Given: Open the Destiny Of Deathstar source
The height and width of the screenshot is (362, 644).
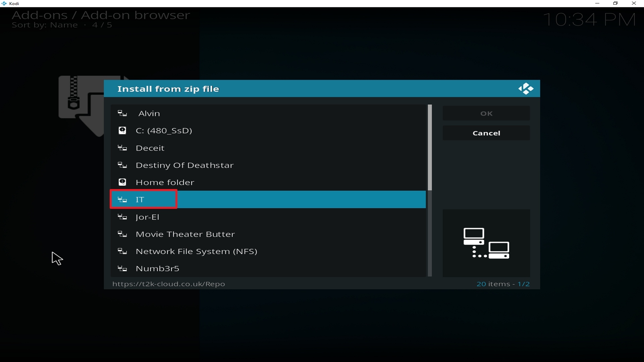Looking at the screenshot, I should coord(268,165).
